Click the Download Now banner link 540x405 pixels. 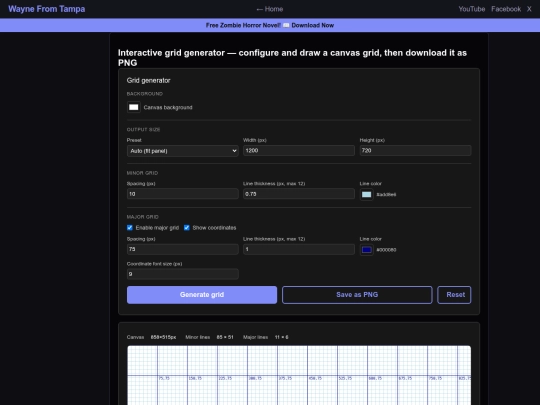pyautogui.click(x=312, y=25)
